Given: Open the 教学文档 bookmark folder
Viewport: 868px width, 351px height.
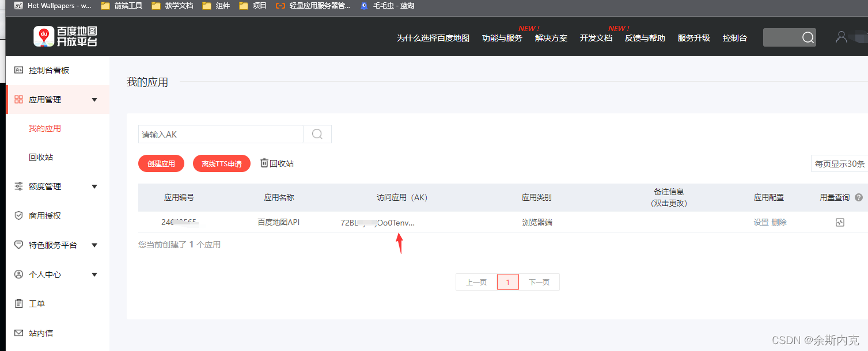Looking at the screenshot, I should [172, 6].
